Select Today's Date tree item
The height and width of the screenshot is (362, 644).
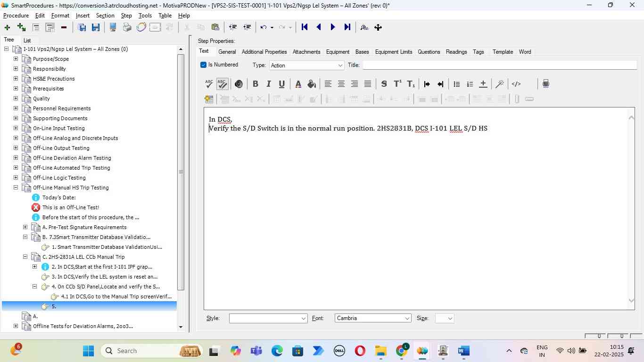(x=59, y=197)
